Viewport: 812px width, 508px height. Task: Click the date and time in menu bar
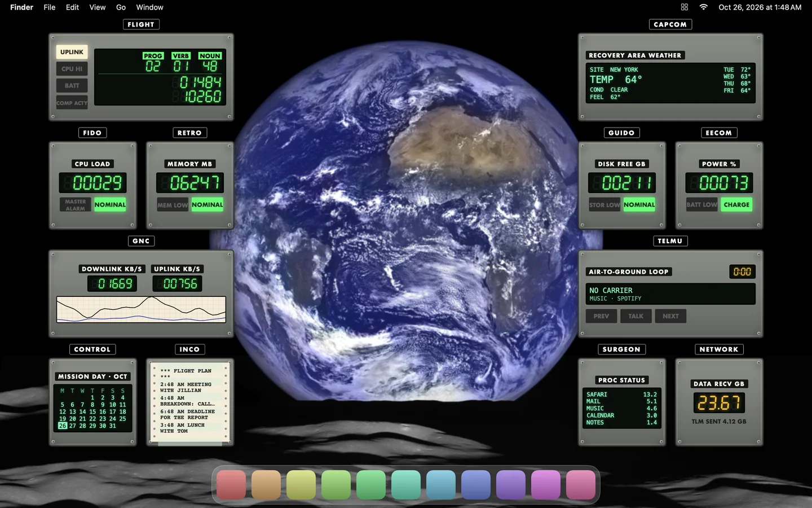(x=760, y=7)
